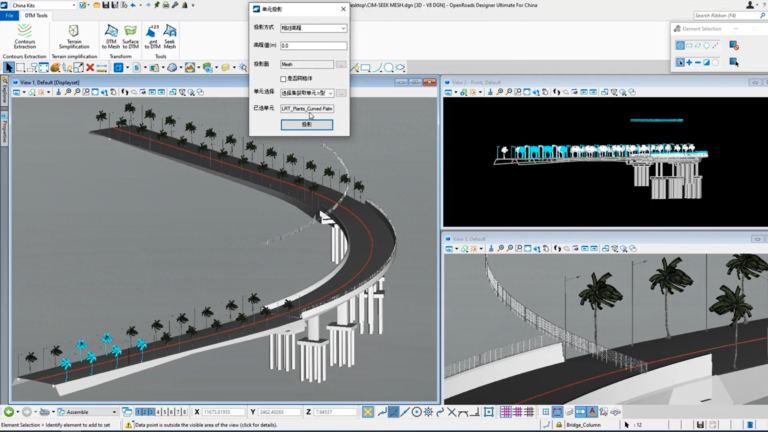
Task: Click the Center snap circle icon
Action: point(416,412)
